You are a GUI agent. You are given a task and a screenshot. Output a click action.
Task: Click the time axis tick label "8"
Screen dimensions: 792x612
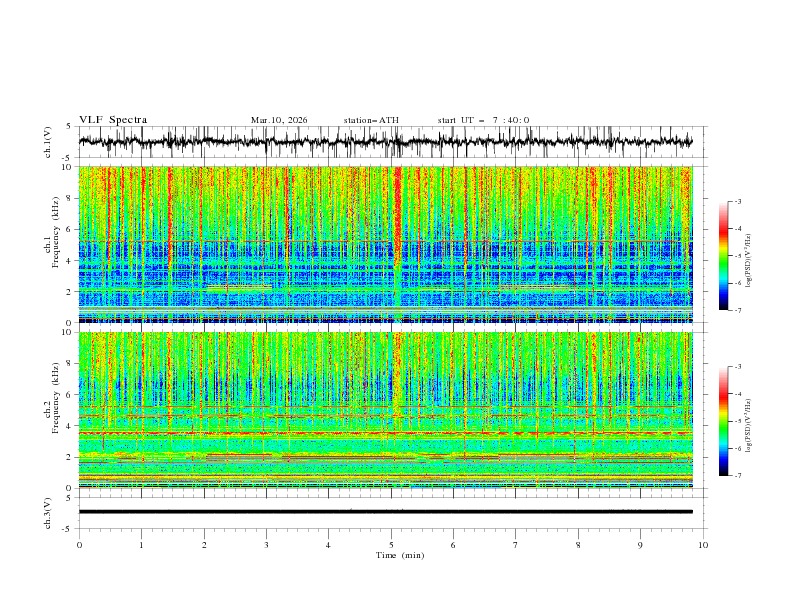point(578,545)
